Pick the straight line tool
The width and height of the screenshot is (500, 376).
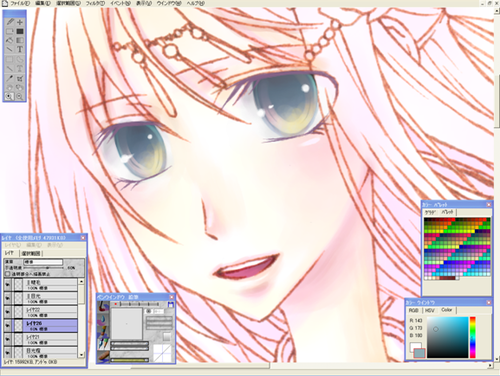point(10,50)
